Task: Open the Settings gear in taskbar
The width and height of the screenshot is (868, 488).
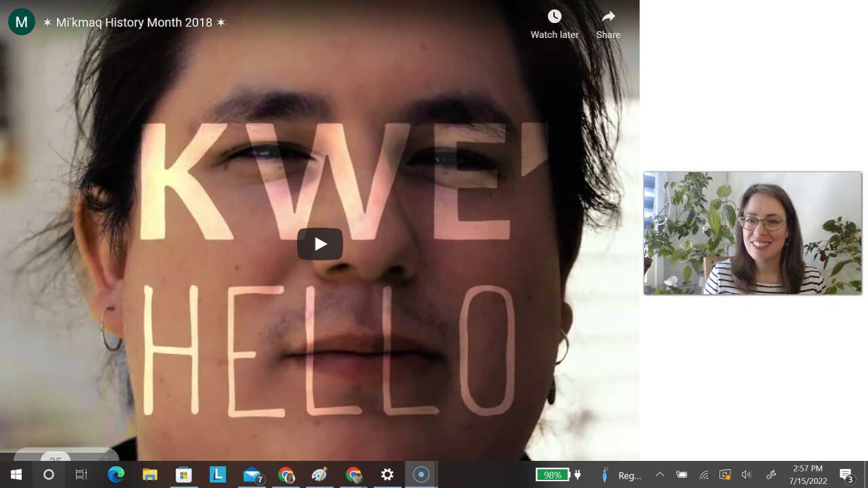Action: point(387,474)
